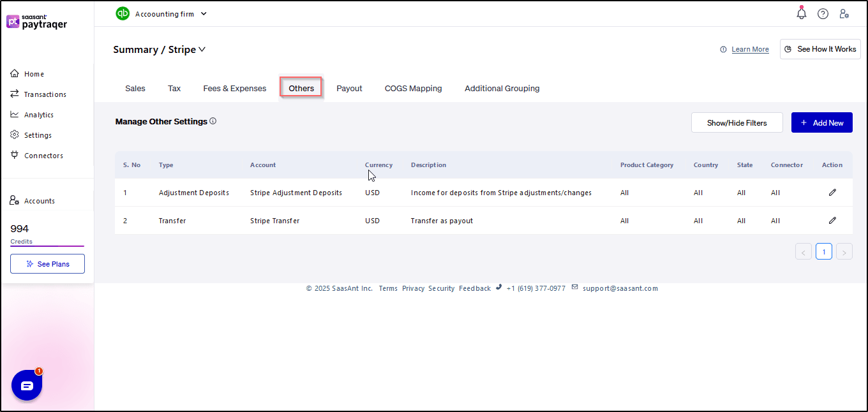Navigate to Connectors in the sidebar

(x=43, y=156)
